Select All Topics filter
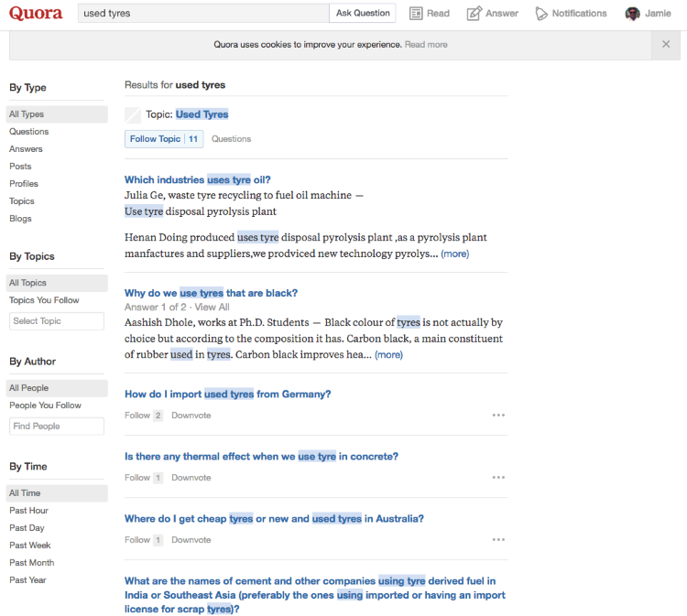 tap(57, 283)
